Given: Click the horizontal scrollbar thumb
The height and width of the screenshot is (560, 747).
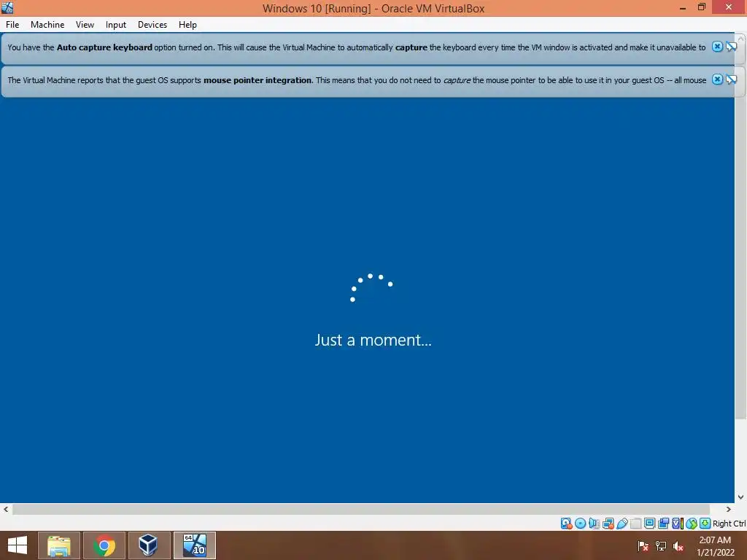Looking at the screenshot, I should [360, 509].
